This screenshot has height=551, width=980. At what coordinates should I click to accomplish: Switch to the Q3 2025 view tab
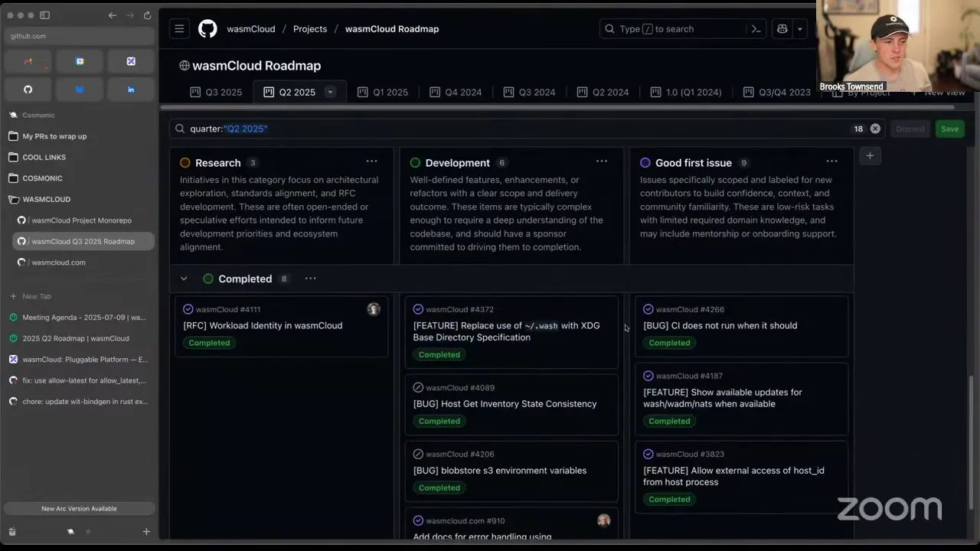216,92
